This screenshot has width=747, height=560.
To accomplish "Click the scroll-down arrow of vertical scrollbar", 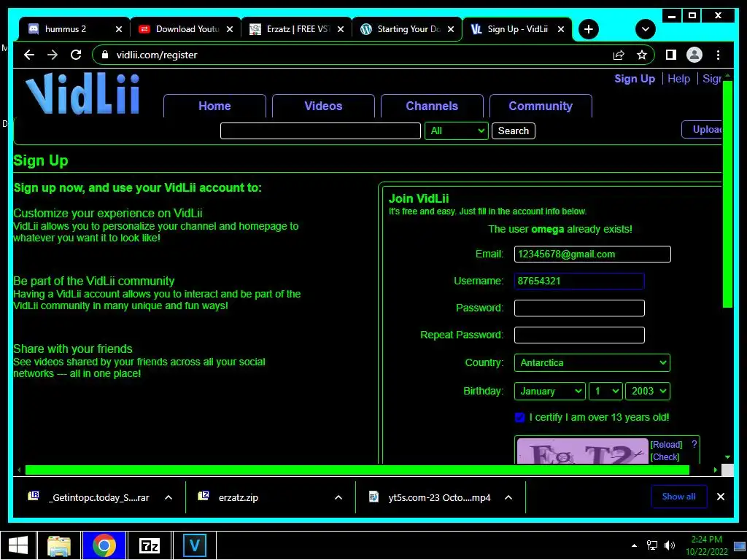I will coord(727,457).
